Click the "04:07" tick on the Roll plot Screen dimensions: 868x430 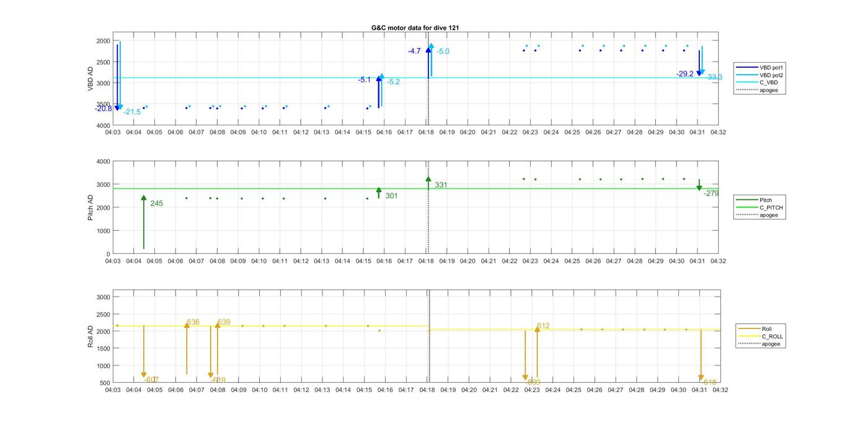[197, 390]
